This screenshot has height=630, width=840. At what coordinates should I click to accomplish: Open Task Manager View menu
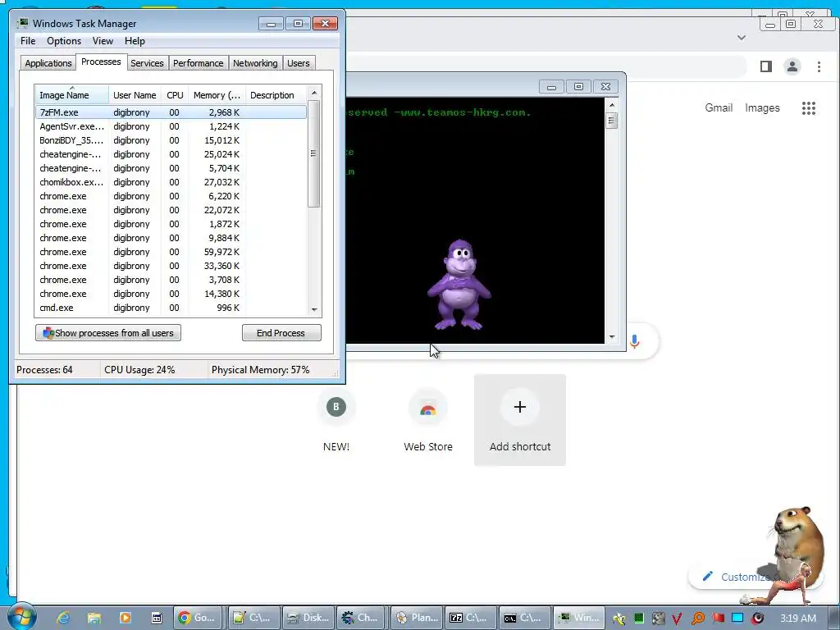pos(103,41)
